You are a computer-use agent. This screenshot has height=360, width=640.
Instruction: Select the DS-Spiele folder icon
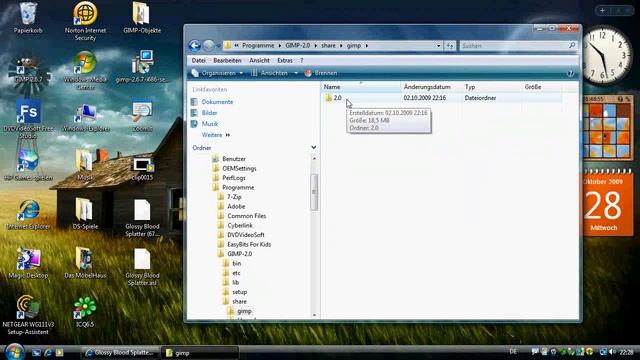point(85,210)
